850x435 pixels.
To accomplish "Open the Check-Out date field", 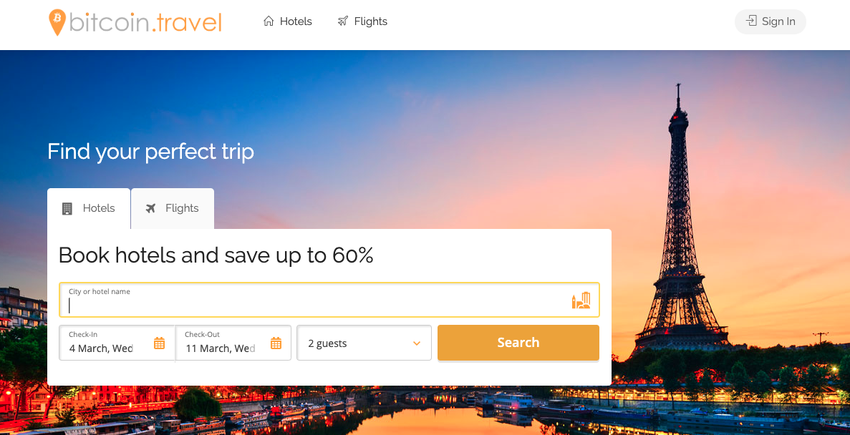I will click(233, 343).
